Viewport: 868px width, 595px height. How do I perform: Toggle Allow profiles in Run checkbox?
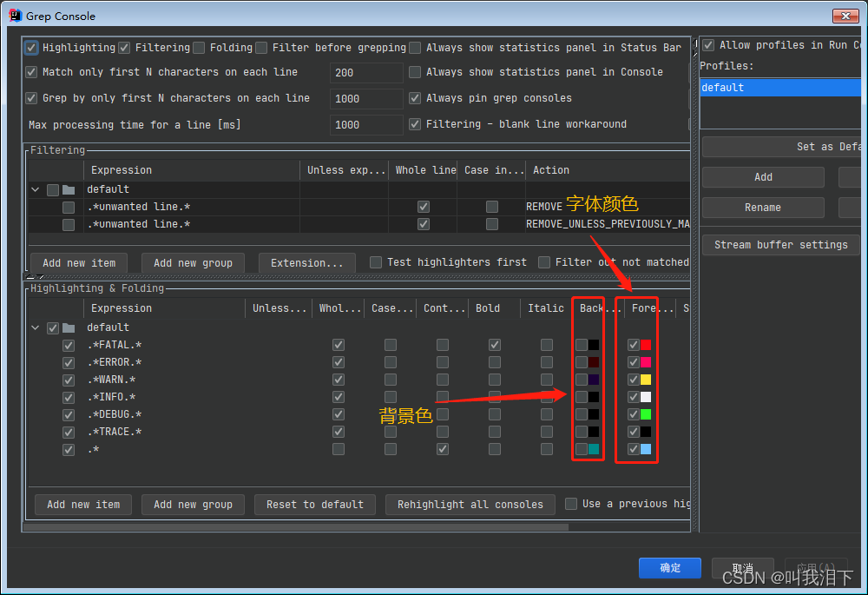708,45
